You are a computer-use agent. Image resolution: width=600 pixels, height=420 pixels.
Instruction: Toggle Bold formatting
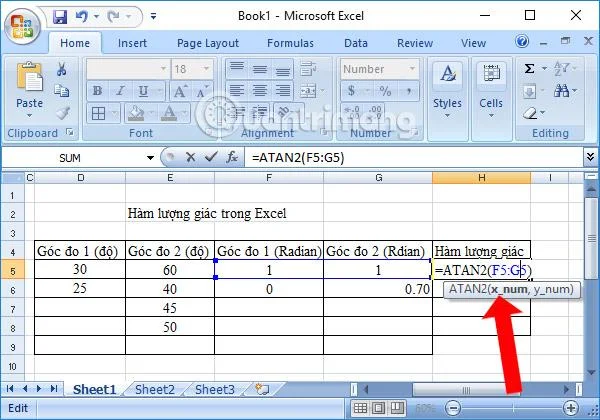point(98,91)
